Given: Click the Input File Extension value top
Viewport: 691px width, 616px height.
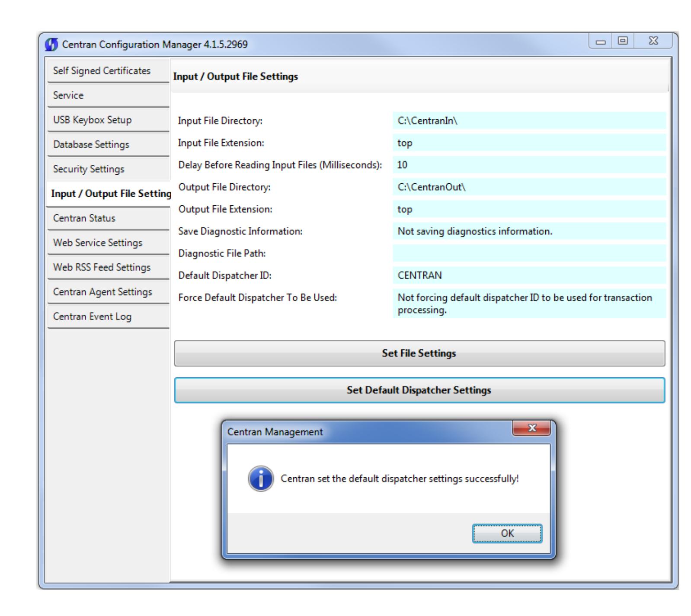Looking at the screenshot, I should (529, 143).
